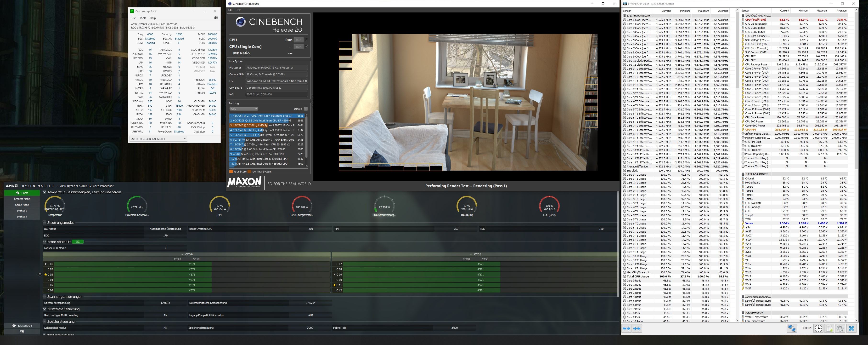Select AMD Ryzen 9 5900X ranking entry
Screen dimensions: 868x345
(266, 126)
